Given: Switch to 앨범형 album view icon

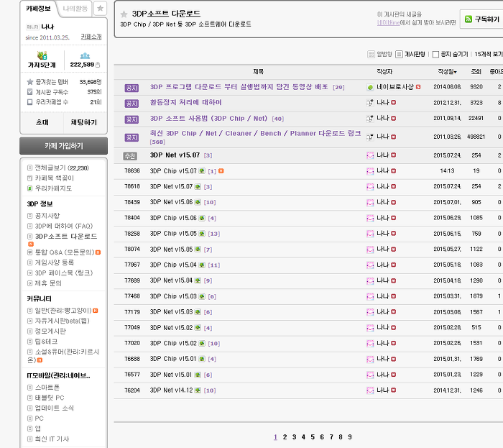Looking at the screenshot, I should (x=371, y=54).
